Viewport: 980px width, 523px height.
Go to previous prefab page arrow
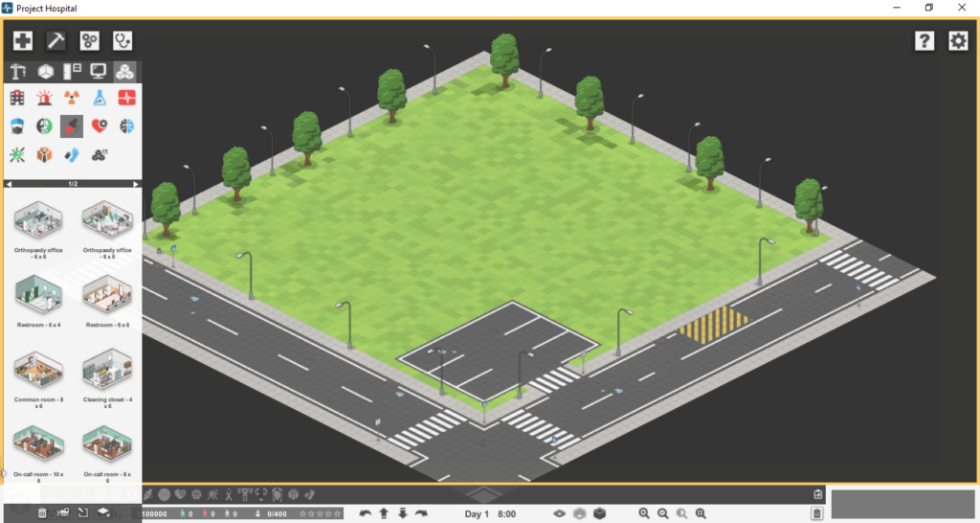point(9,184)
